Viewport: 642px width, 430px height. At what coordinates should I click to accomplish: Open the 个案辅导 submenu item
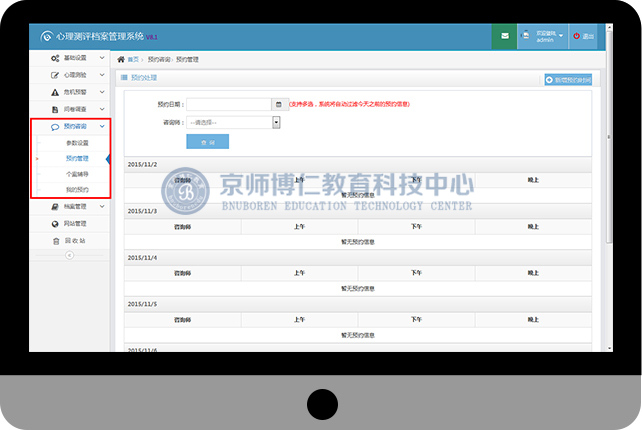pyautogui.click(x=77, y=174)
